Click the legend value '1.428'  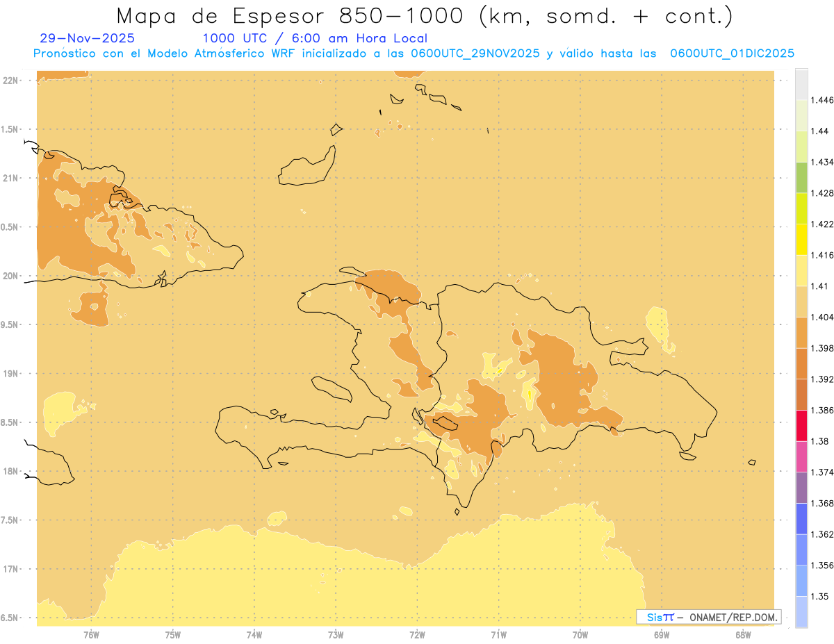click(x=822, y=193)
